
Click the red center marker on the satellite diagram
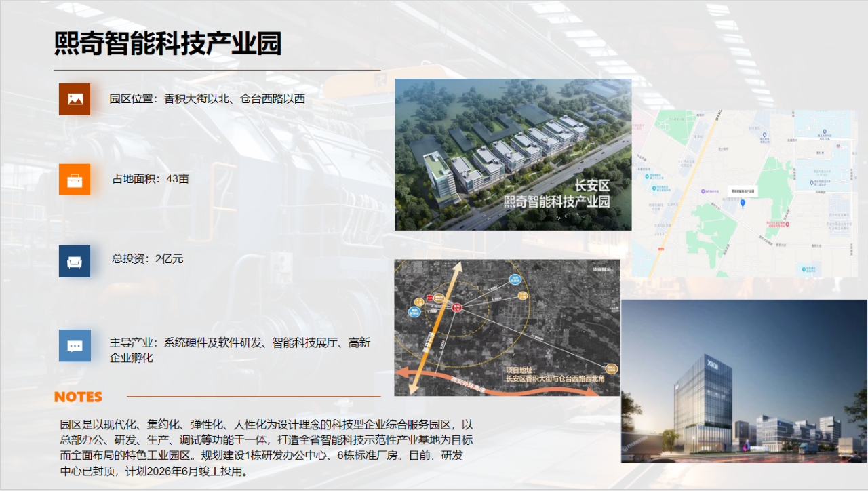(456, 307)
